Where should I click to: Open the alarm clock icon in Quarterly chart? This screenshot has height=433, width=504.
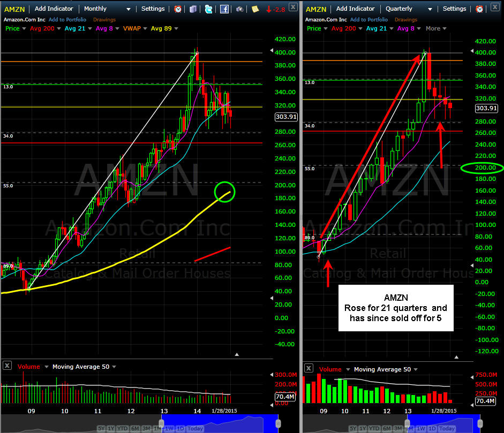[x=479, y=9]
